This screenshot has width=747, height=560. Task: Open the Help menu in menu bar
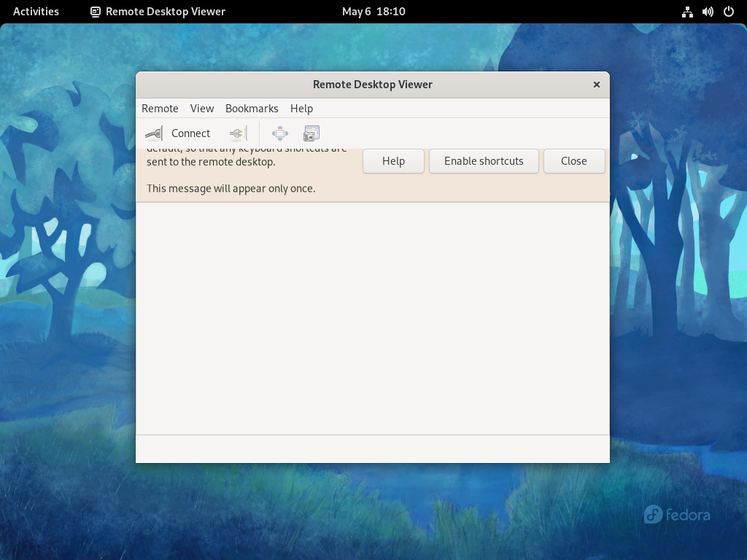(x=301, y=109)
